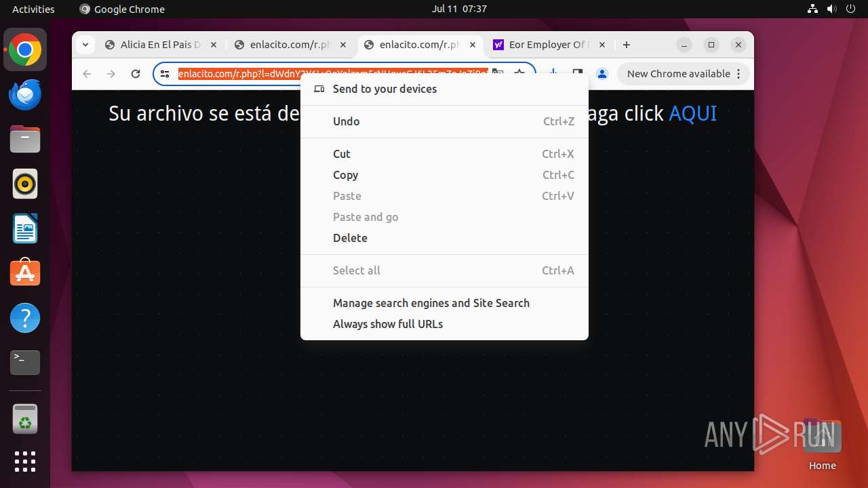
Task: Select Undo in context menu
Action: tap(444, 121)
